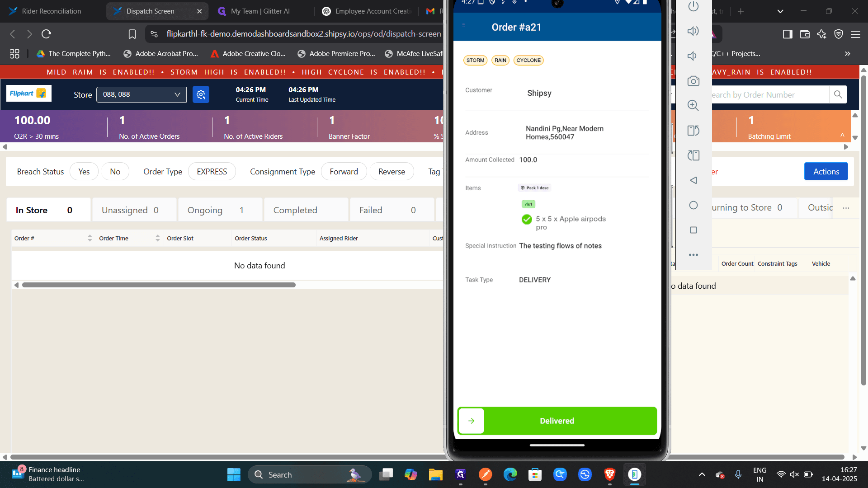Open Leo AI sparkle icon
This screenshot has height=488, width=868.
pos(821,34)
